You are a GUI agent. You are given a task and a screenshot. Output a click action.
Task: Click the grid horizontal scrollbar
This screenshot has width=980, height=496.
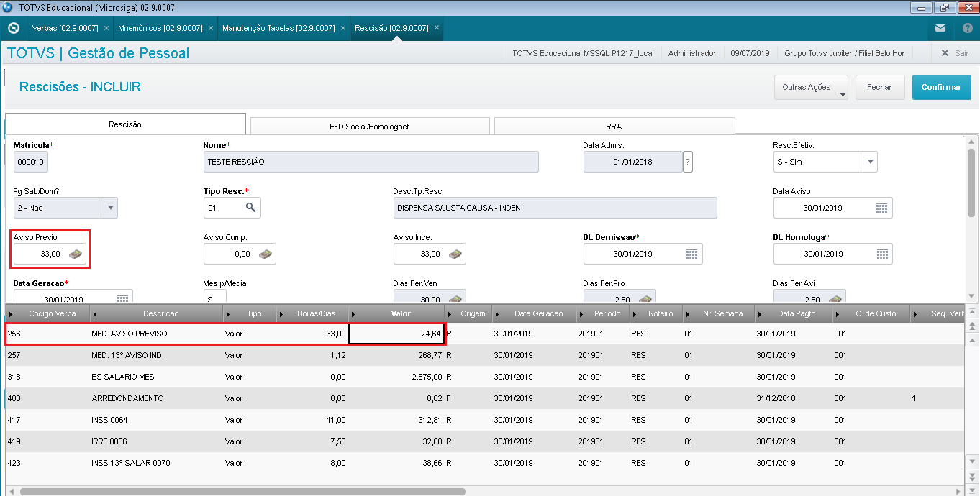tap(242, 492)
